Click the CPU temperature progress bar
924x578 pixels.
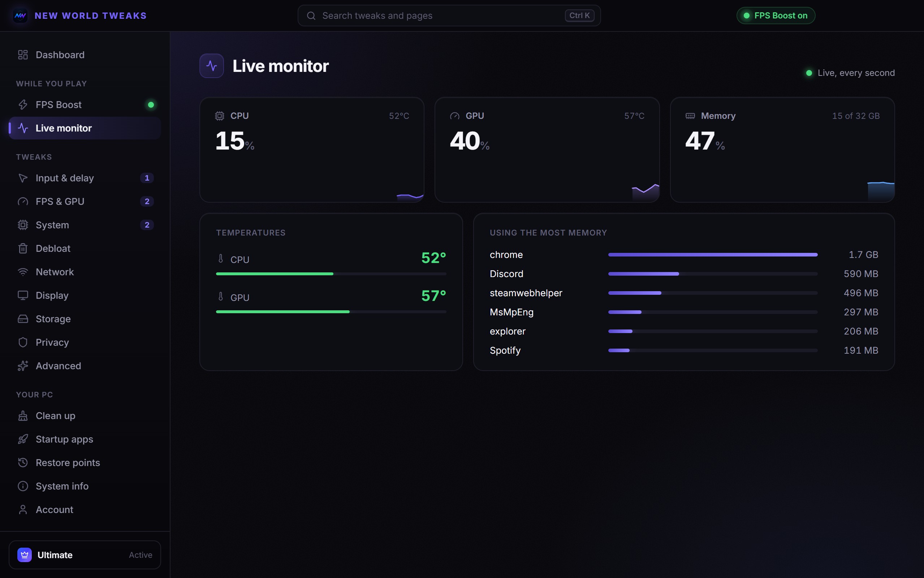coord(331,274)
